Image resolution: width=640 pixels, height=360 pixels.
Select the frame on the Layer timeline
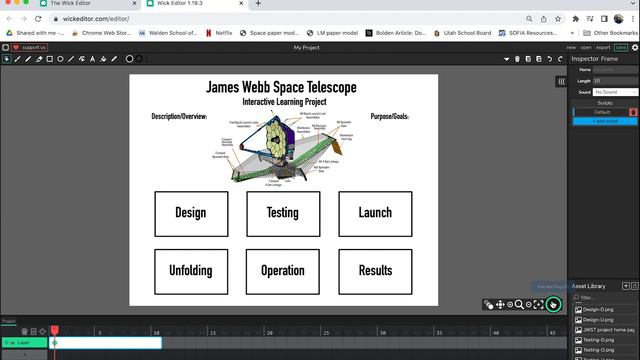tap(106, 343)
